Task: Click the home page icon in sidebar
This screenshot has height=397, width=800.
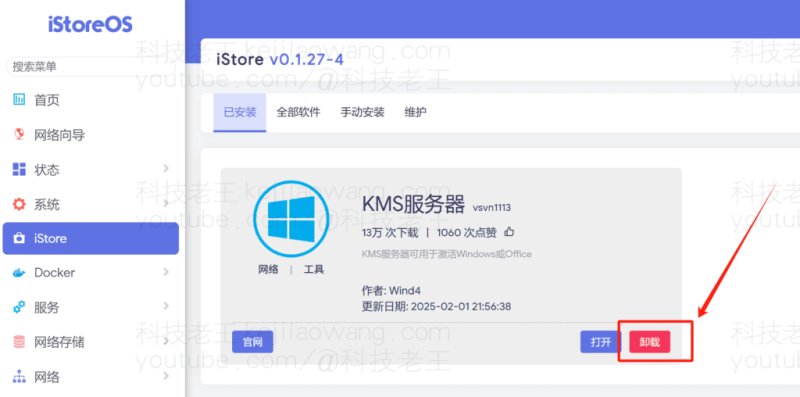Action: [19, 100]
